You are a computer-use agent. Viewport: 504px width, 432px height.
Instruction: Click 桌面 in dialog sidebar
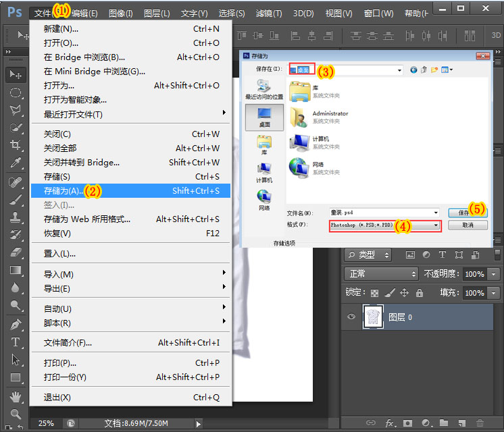pos(265,117)
